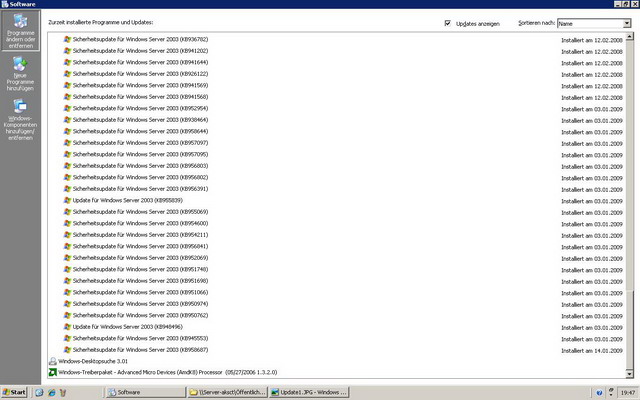Click the Windows flag icon of update KB938464
The width and height of the screenshot is (640, 400).
[67, 120]
